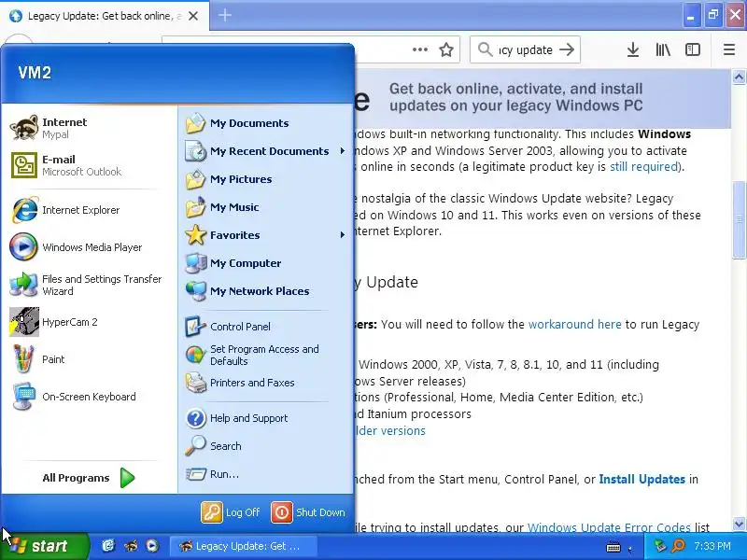This screenshot has height=560, width=747.
Task: Open My Documents folder
Action: [265, 123]
